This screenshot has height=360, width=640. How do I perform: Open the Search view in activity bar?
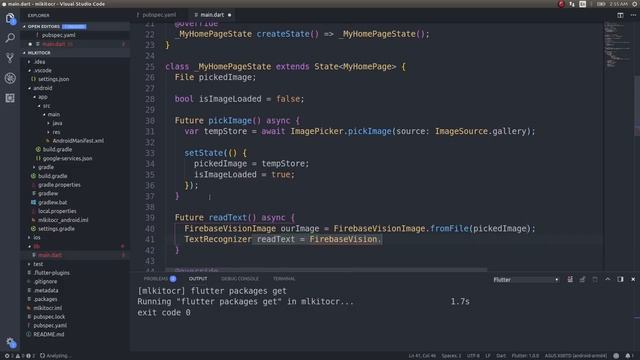[10, 38]
